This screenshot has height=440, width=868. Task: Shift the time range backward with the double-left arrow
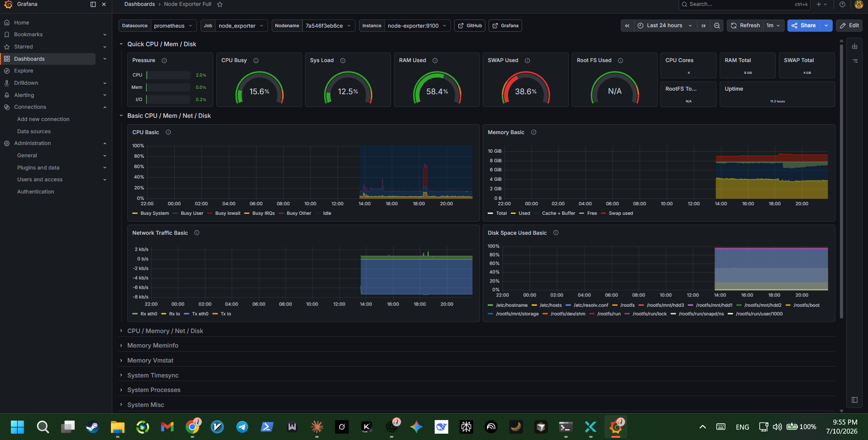point(627,26)
